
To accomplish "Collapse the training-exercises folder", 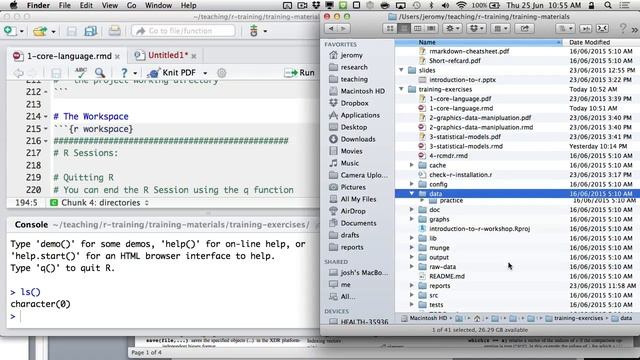I will 401,89.
